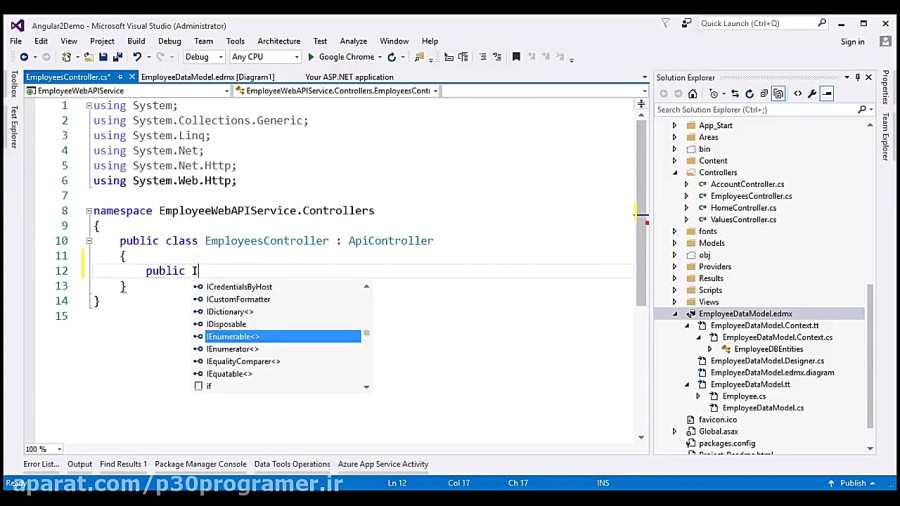Open the Debug menu
The width and height of the screenshot is (900, 506).
pyautogui.click(x=169, y=41)
